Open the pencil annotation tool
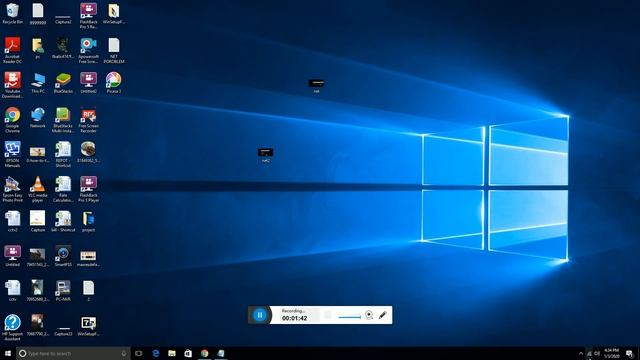 (x=382, y=315)
